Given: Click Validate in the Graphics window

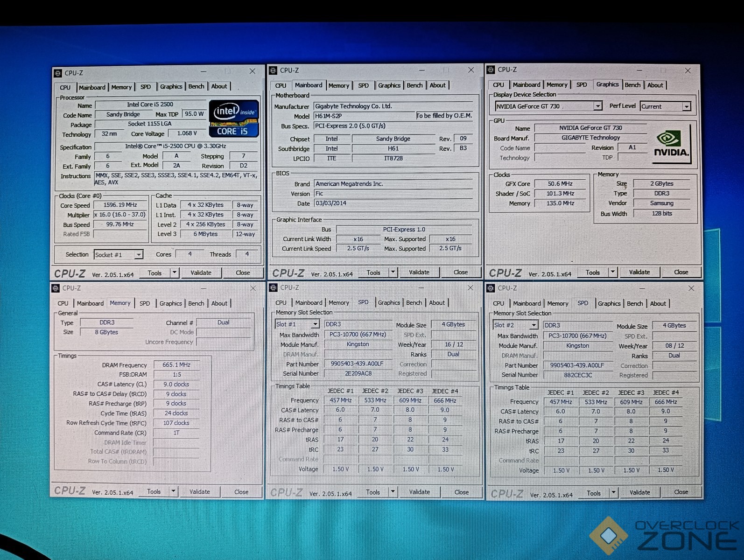Looking at the screenshot, I should (639, 272).
